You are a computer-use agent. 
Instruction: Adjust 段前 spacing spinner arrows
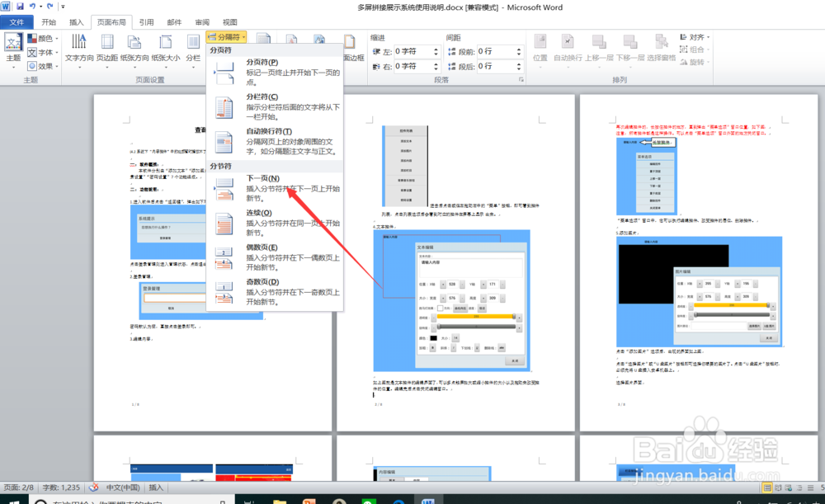519,52
